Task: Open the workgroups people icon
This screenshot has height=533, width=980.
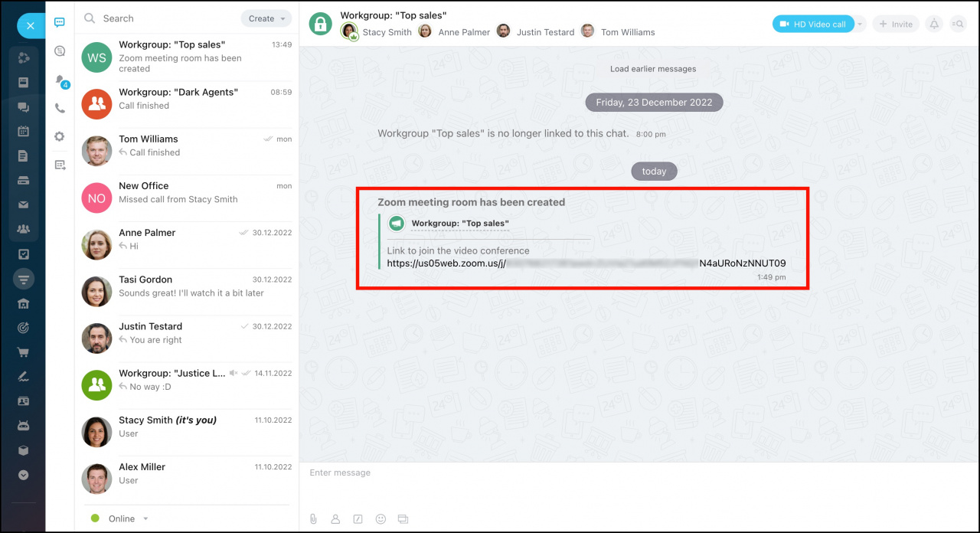Action: [x=24, y=229]
